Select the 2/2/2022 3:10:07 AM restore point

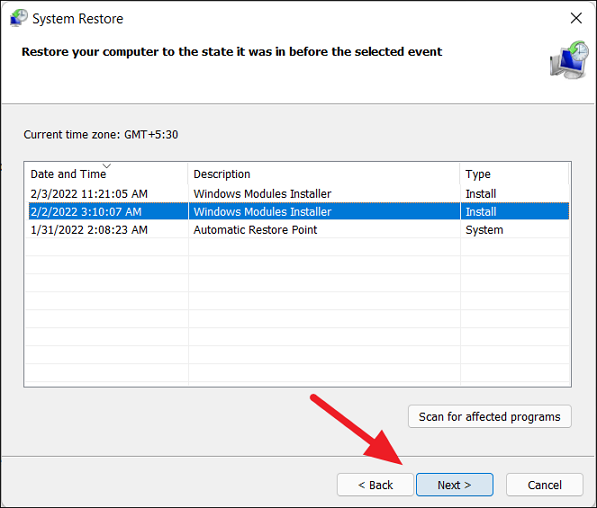(x=299, y=212)
